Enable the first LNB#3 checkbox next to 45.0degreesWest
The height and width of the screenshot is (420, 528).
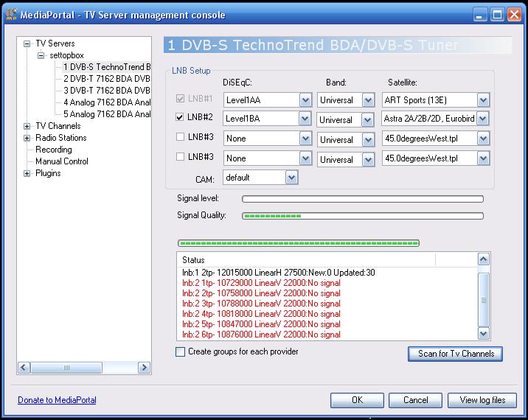pyautogui.click(x=180, y=136)
